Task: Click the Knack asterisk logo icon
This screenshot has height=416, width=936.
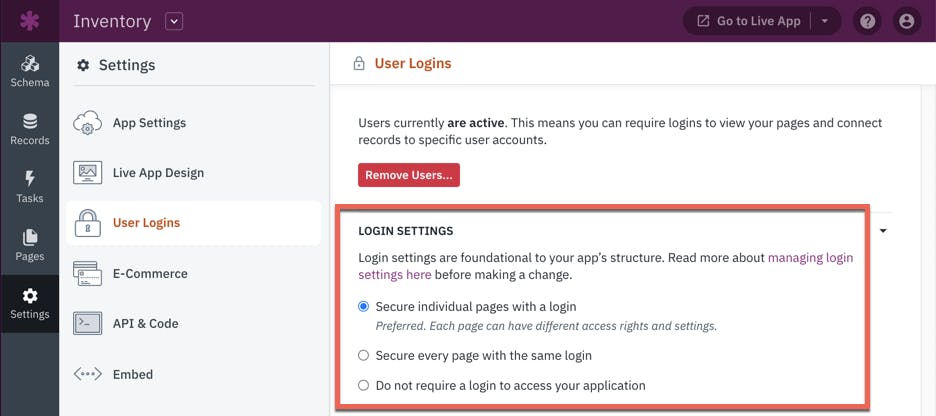Action: pyautogui.click(x=29, y=21)
